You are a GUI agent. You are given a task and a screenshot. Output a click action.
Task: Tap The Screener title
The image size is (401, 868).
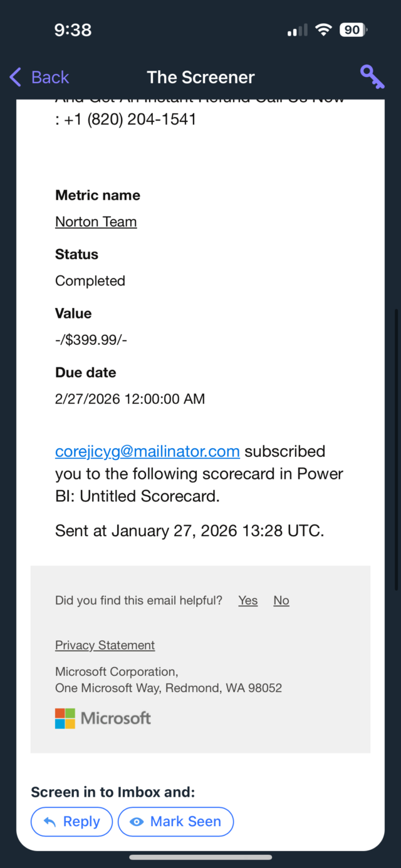click(200, 77)
